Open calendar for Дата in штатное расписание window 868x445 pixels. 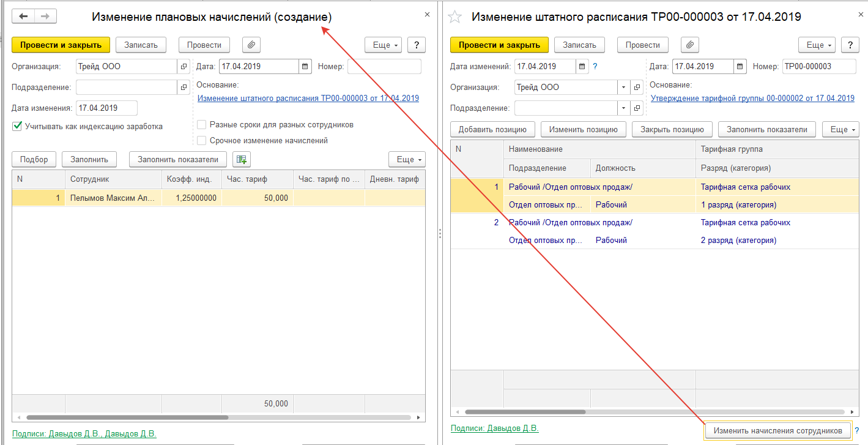(x=740, y=67)
